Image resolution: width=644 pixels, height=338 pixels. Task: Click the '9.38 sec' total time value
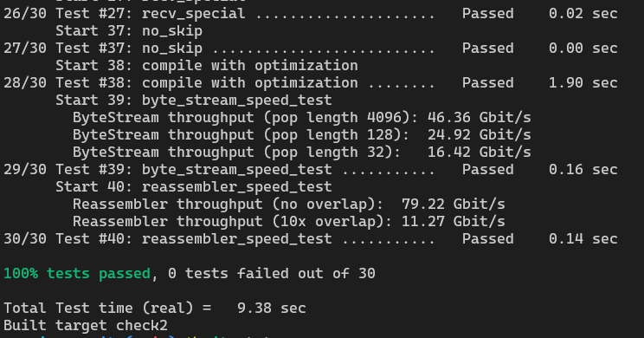(x=272, y=309)
